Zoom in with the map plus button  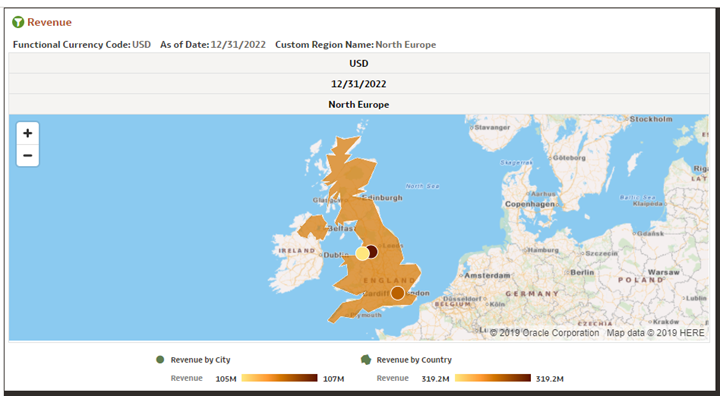28,133
